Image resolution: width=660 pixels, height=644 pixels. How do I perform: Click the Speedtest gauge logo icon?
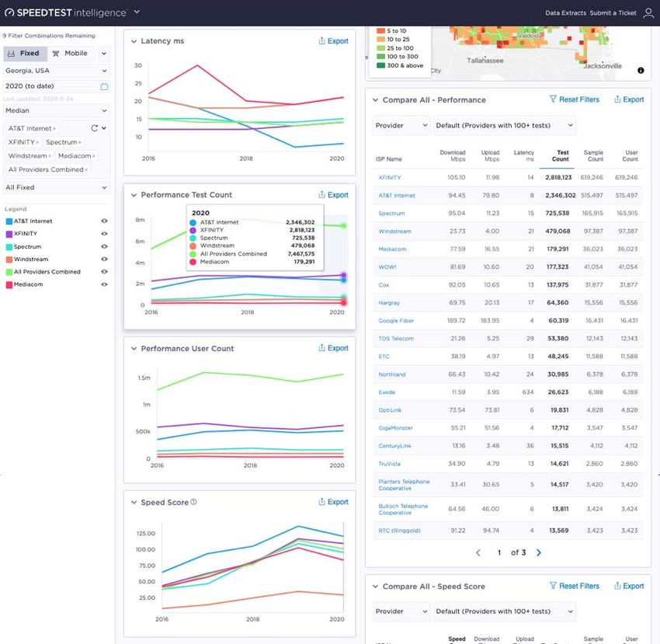9,12
